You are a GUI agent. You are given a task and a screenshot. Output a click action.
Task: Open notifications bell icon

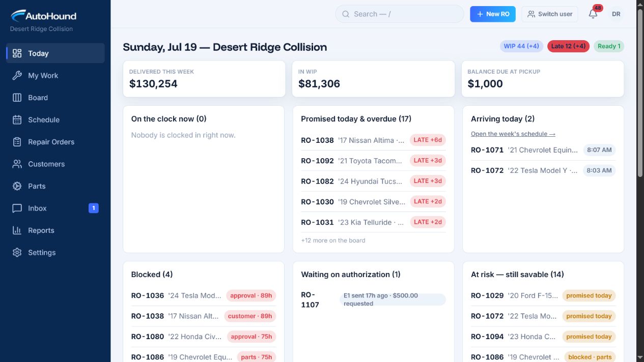593,14
